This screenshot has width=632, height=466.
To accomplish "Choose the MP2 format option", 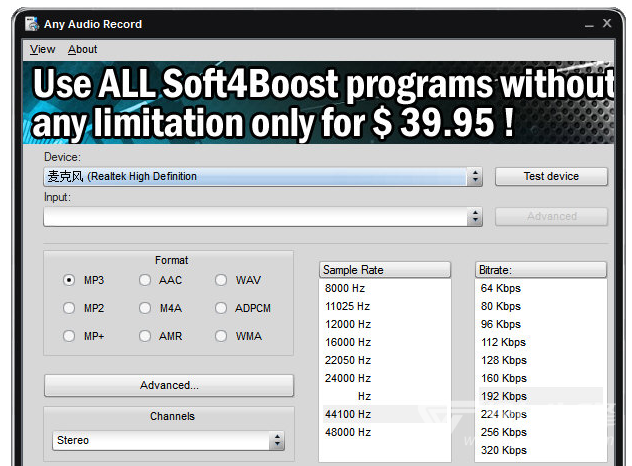I will [69, 308].
